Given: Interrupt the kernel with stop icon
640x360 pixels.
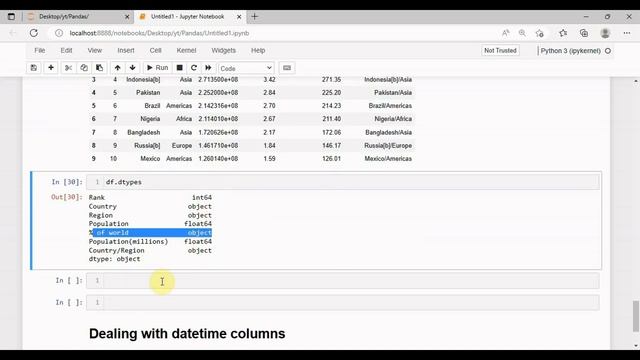Looking at the screenshot, I should click(x=179, y=68).
